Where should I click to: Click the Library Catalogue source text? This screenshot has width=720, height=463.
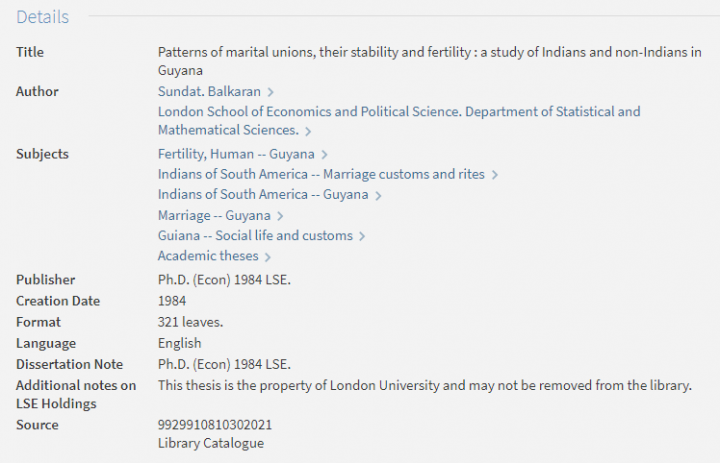pos(211,443)
